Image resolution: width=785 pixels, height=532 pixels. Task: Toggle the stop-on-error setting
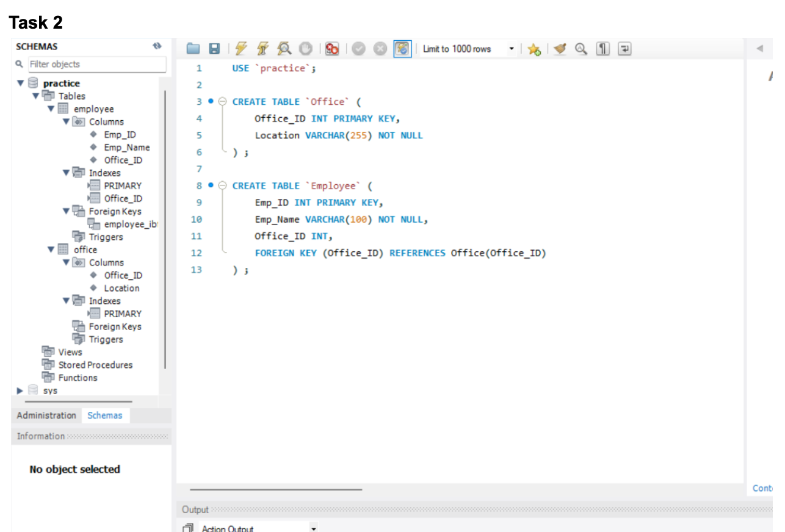pyautogui.click(x=331, y=48)
